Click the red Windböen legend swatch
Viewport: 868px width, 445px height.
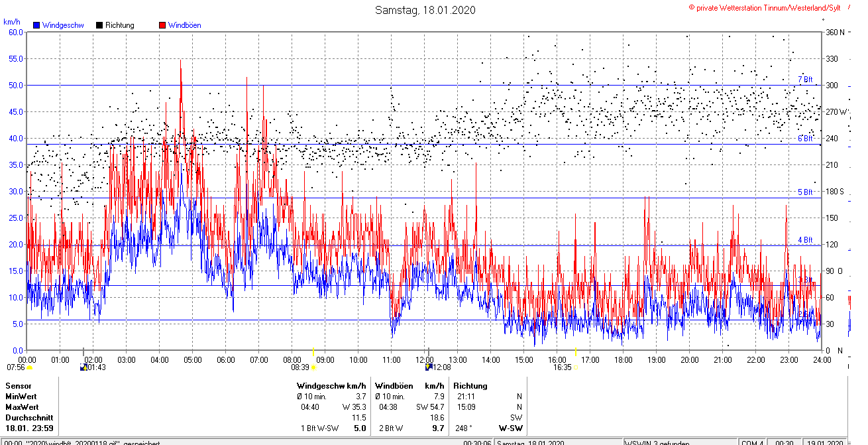pos(162,25)
